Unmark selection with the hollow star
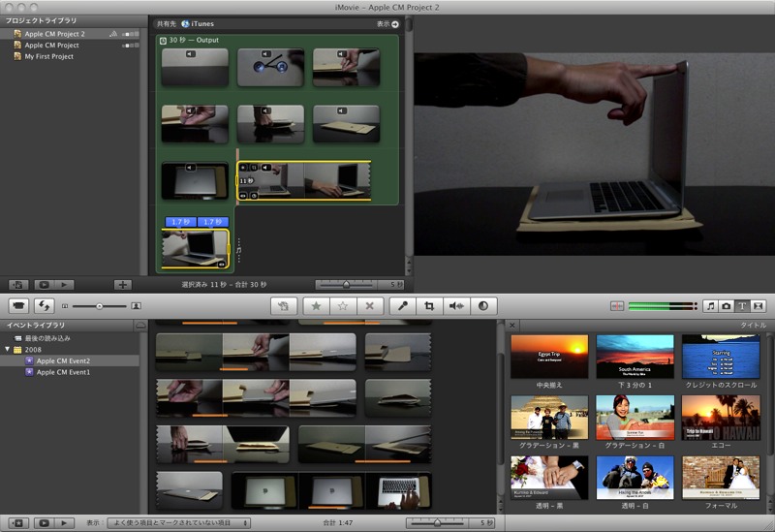Image resolution: width=775 pixels, height=532 pixels. 343,306
